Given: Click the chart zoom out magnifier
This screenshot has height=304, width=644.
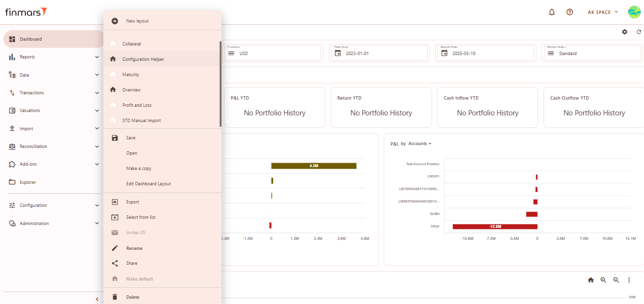Looking at the screenshot, I should coord(616,280).
